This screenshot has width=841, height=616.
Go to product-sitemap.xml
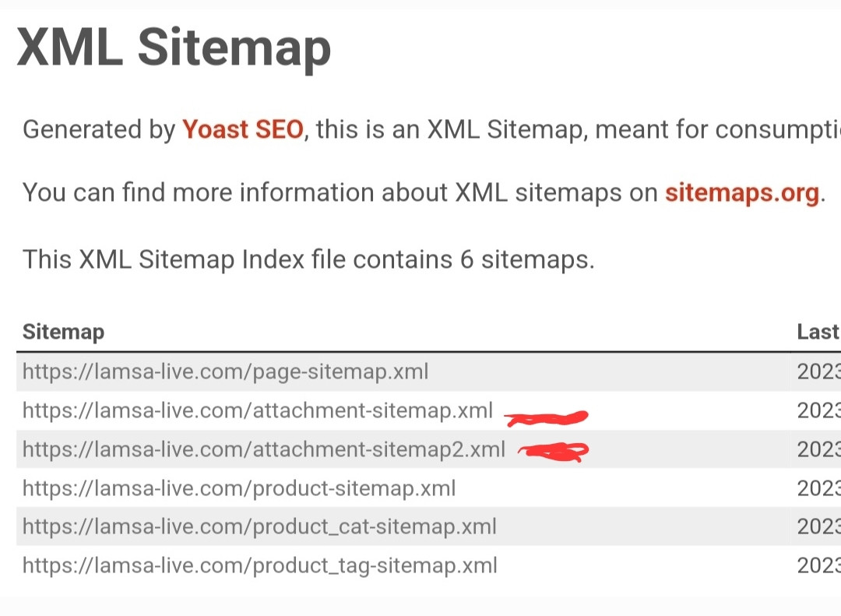point(238,488)
